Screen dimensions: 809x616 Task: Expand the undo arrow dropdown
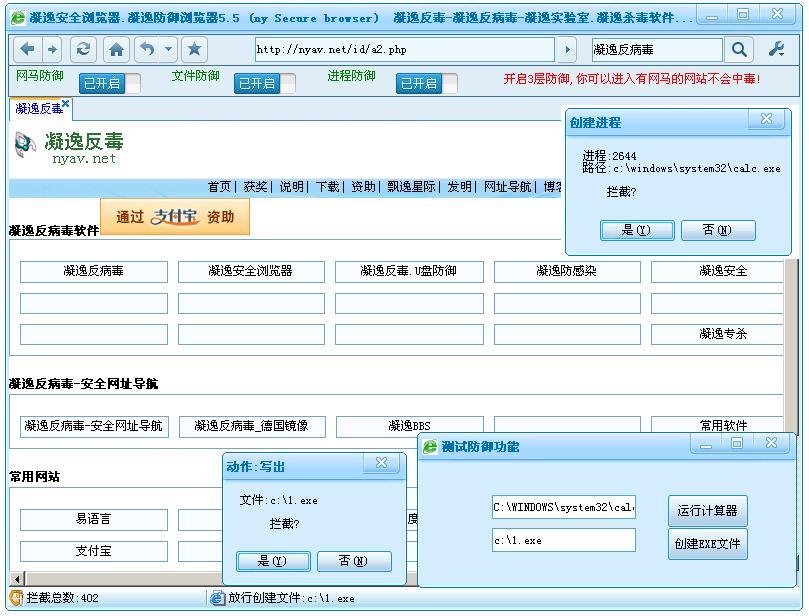[169, 50]
